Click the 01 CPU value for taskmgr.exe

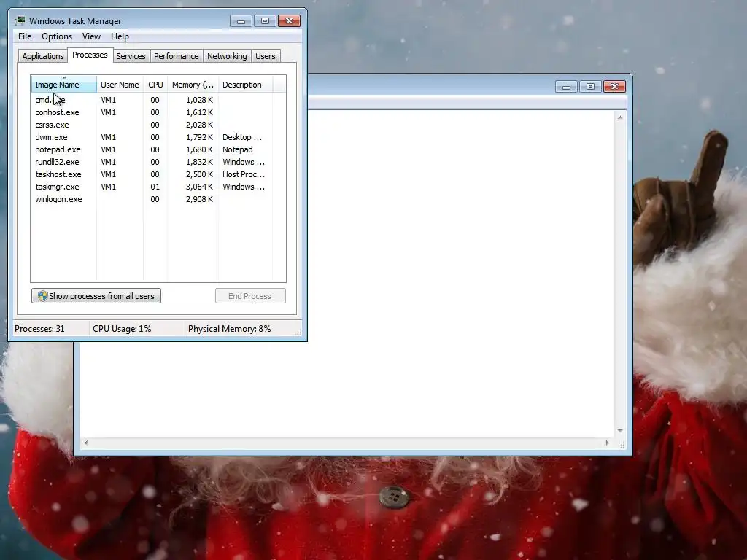tap(155, 187)
